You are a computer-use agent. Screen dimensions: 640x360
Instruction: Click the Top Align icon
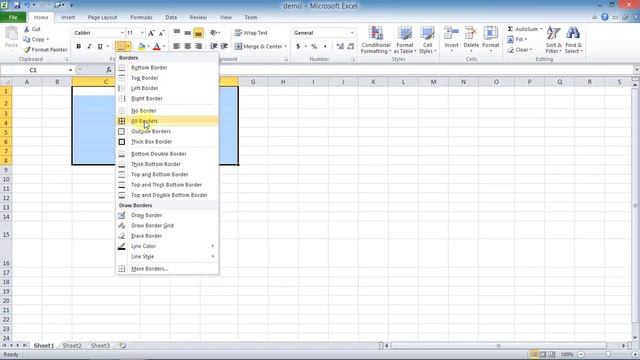[x=176, y=33]
